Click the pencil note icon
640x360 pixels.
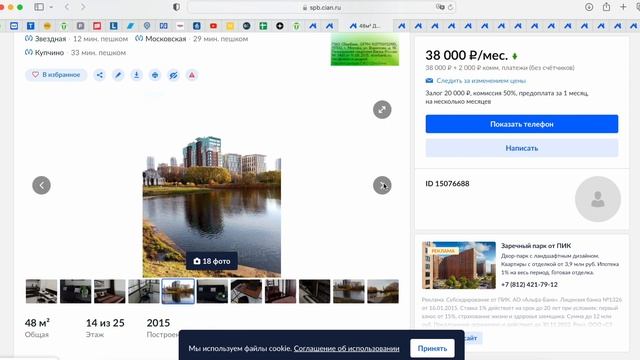118,75
